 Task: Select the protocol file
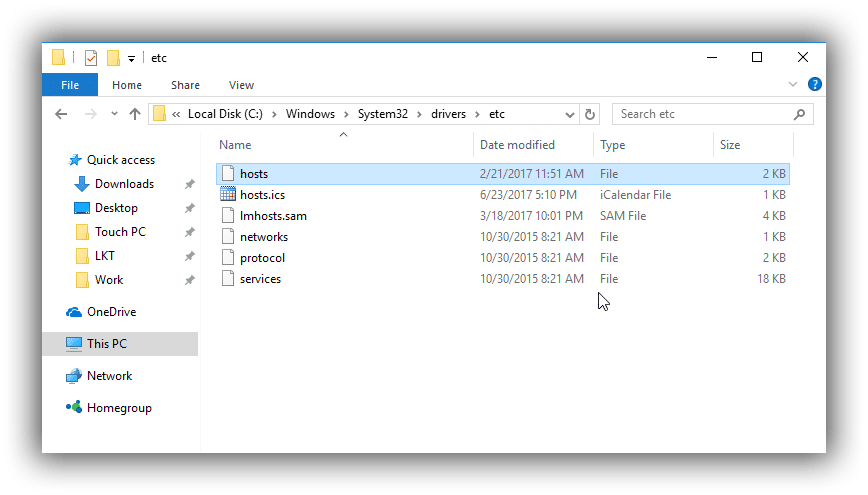click(503, 258)
